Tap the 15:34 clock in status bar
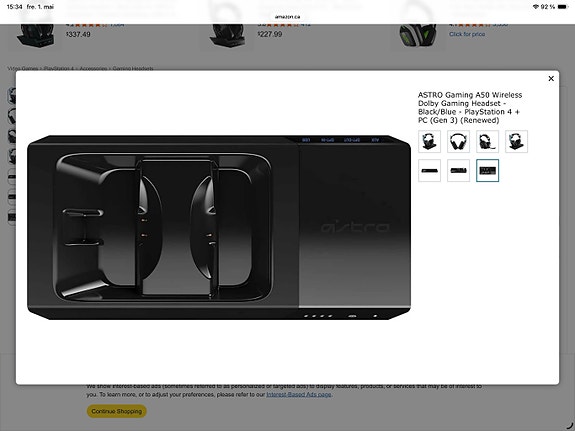The width and height of the screenshot is (575, 431). [14, 7]
